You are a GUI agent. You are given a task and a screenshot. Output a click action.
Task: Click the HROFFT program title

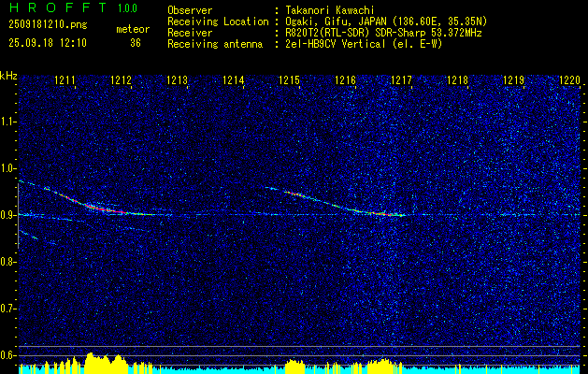pos(59,7)
